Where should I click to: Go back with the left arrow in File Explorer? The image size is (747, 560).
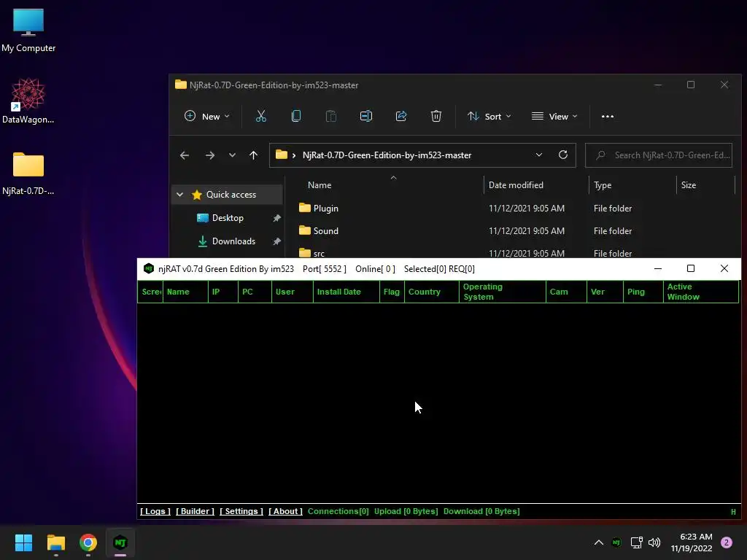pyautogui.click(x=185, y=155)
